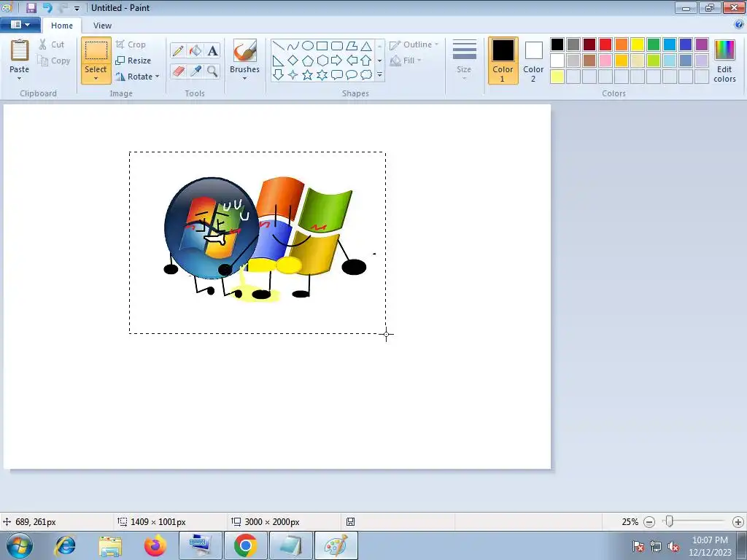Image resolution: width=747 pixels, height=560 pixels.
Task: Select the Text tool
Action: [x=212, y=51]
